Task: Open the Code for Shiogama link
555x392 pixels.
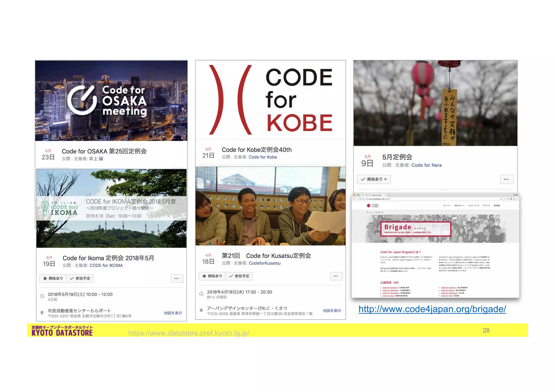Action: click(x=391, y=293)
